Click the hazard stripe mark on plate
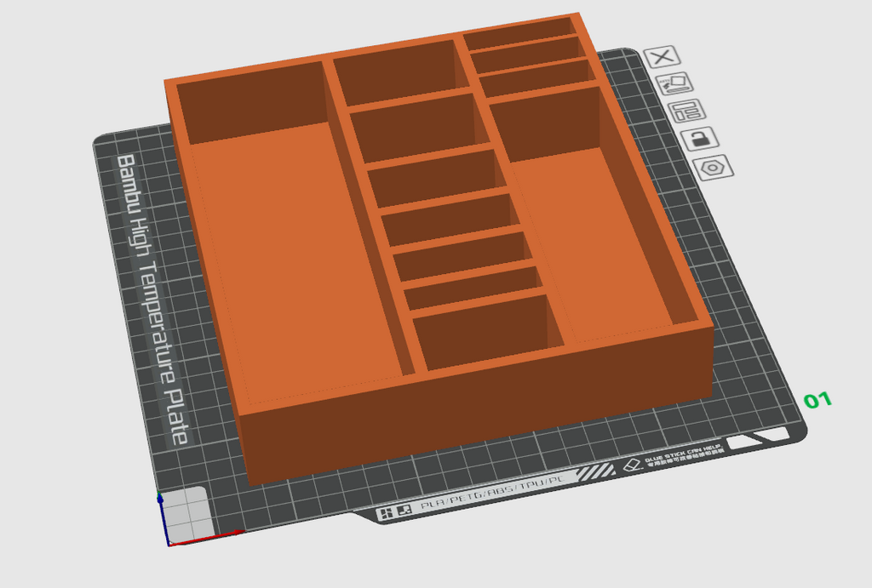Image resolution: width=872 pixels, height=588 pixels. [595, 472]
